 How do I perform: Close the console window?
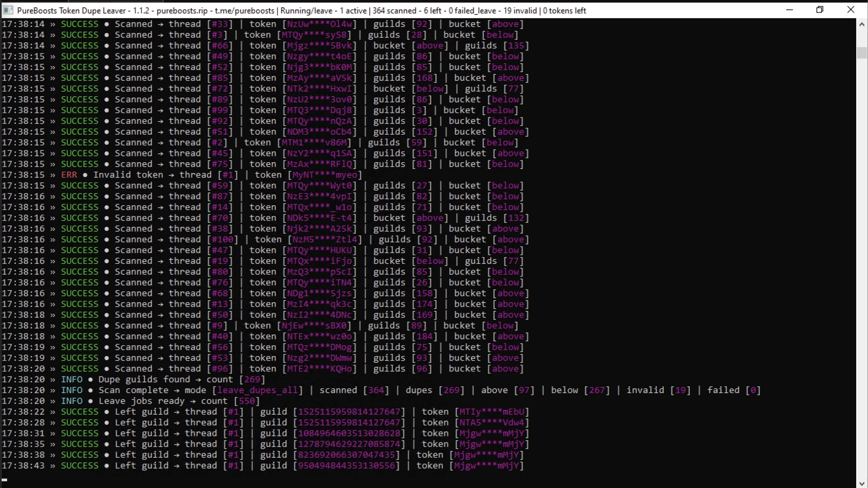pyautogui.click(x=850, y=10)
